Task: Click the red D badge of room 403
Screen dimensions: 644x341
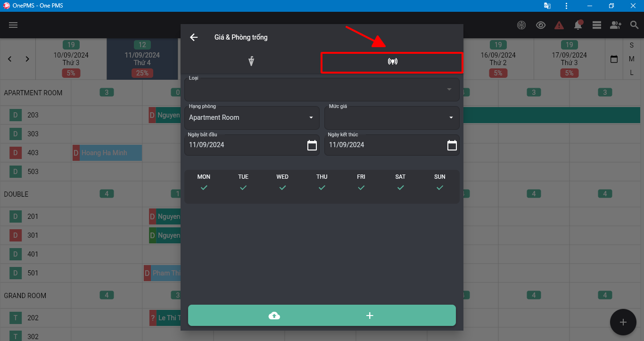Action: tap(15, 153)
